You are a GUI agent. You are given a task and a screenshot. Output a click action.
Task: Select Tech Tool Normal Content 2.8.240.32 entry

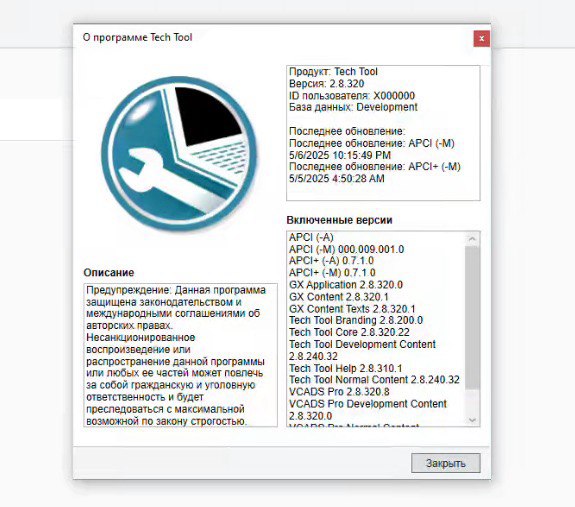(374, 380)
